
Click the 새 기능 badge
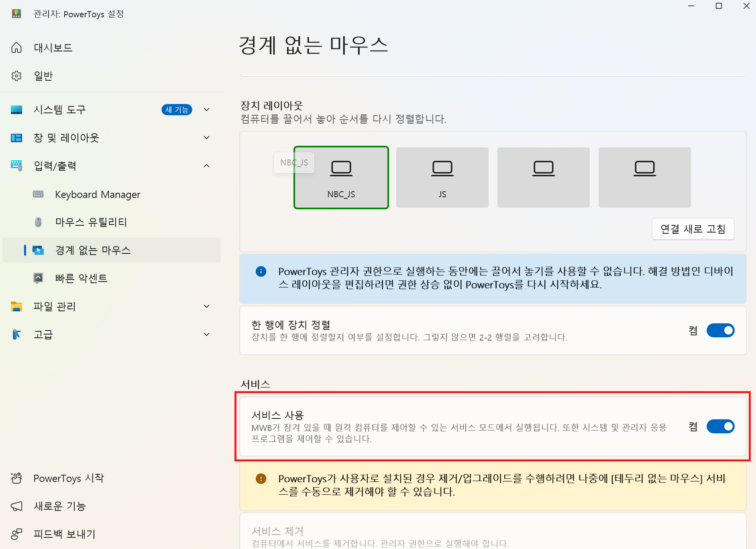click(x=177, y=110)
